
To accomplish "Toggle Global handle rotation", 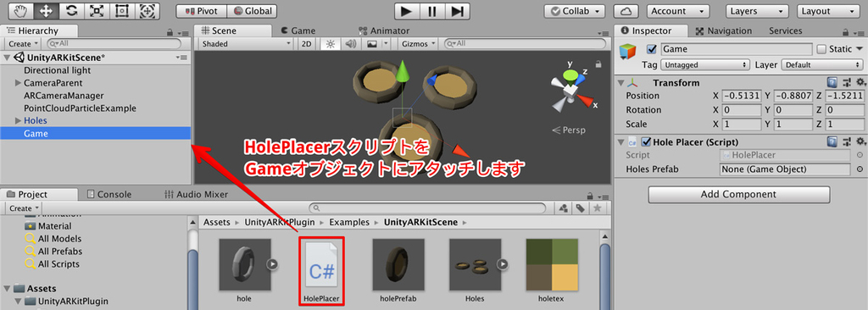I will pos(252,11).
